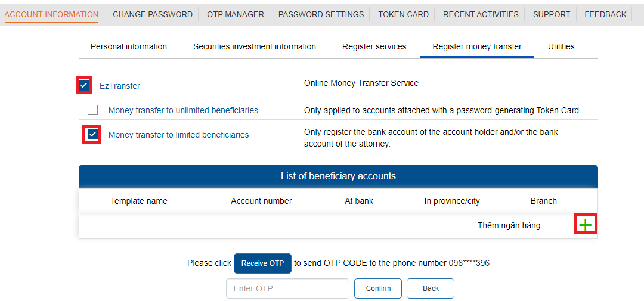View the Recent Activities tab

point(481,14)
